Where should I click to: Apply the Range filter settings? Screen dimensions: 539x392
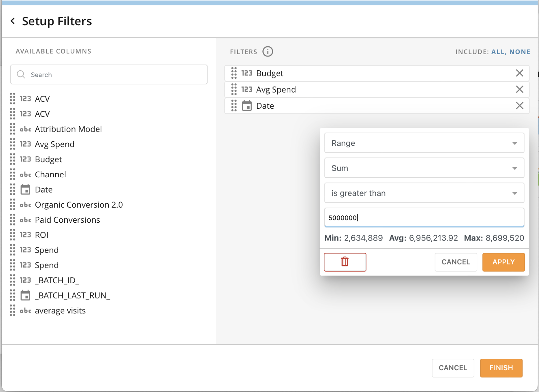503,262
